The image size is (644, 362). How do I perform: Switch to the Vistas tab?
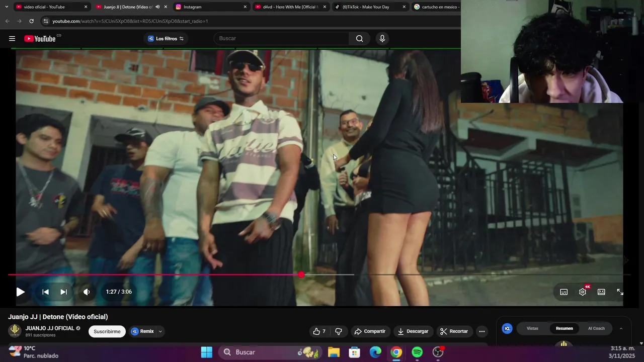point(532,328)
